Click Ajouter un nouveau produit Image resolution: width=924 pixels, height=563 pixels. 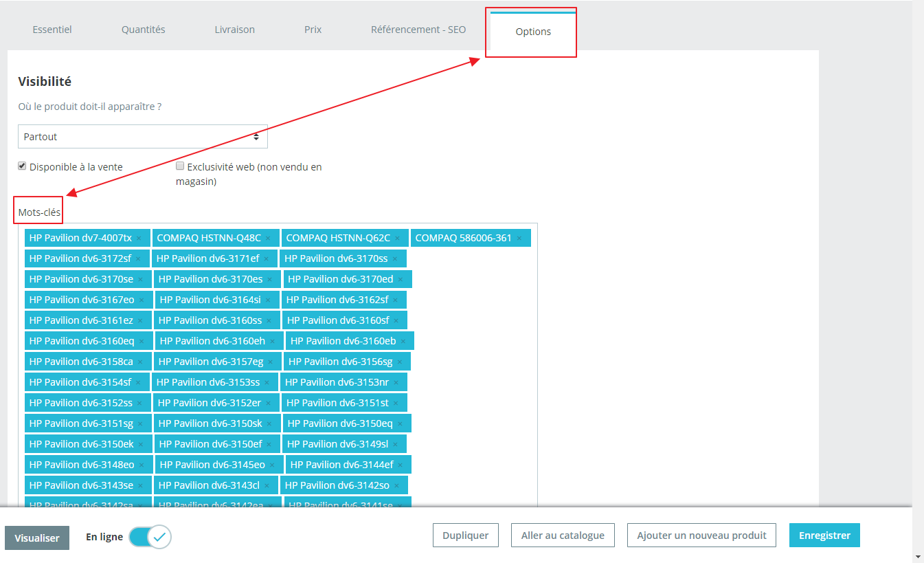[x=701, y=536]
